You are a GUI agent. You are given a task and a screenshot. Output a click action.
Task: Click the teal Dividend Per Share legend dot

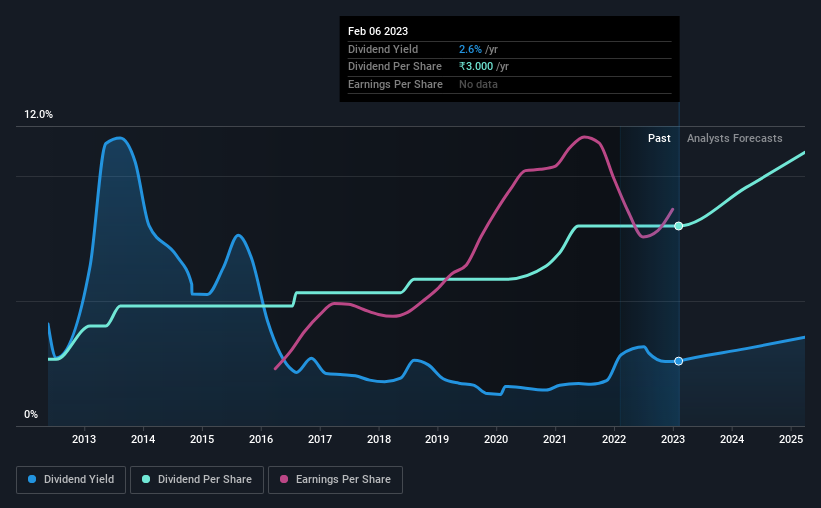(146, 479)
